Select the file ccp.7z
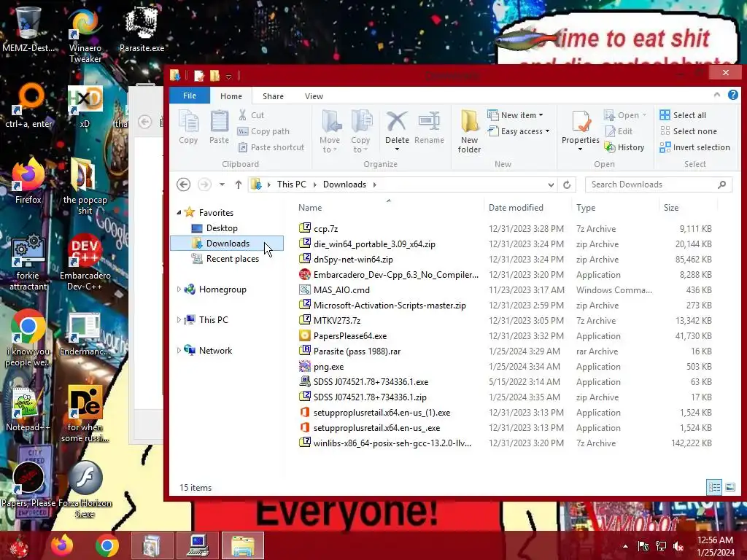 [x=326, y=228]
